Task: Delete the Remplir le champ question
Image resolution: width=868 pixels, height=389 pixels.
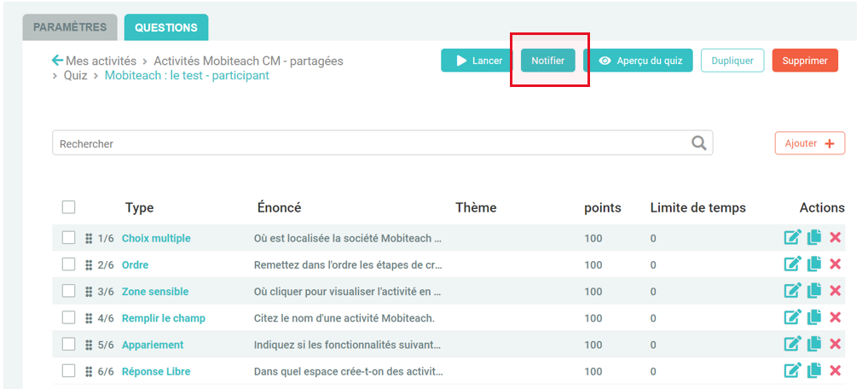Action: coord(836,317)
